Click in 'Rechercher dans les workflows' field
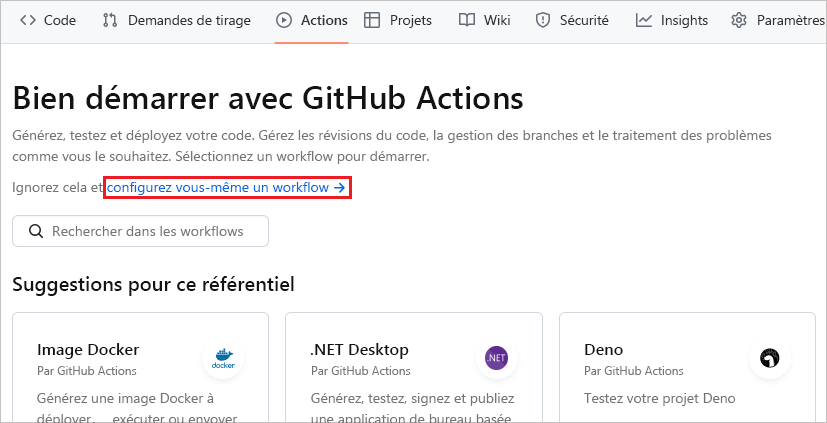Image resolution: width=827 pixels, height=423 pixels. tap(150, 231)
